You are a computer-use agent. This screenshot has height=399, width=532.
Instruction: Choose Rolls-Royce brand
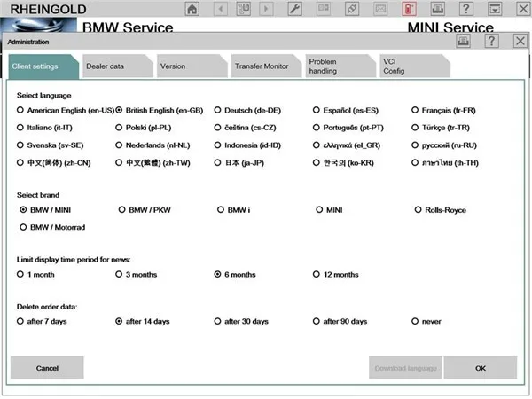[x=441, y=210]
